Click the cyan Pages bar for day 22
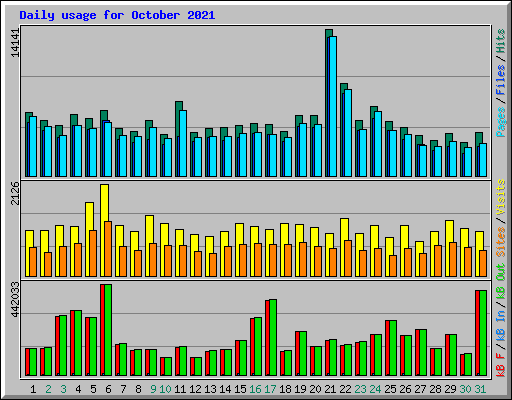 click(348, 133)
